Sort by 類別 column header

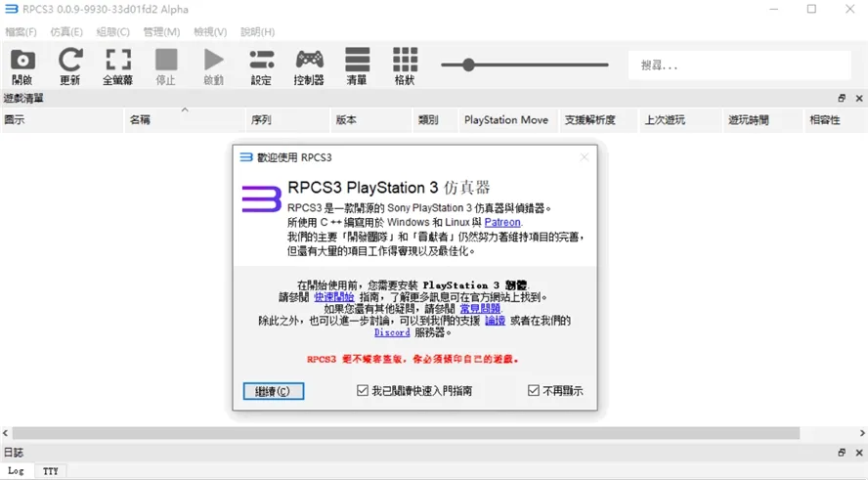[x=436, y=120]
